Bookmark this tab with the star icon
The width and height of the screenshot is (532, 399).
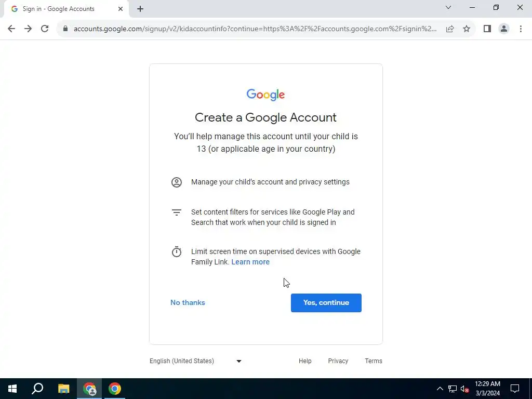click(467, 29)
